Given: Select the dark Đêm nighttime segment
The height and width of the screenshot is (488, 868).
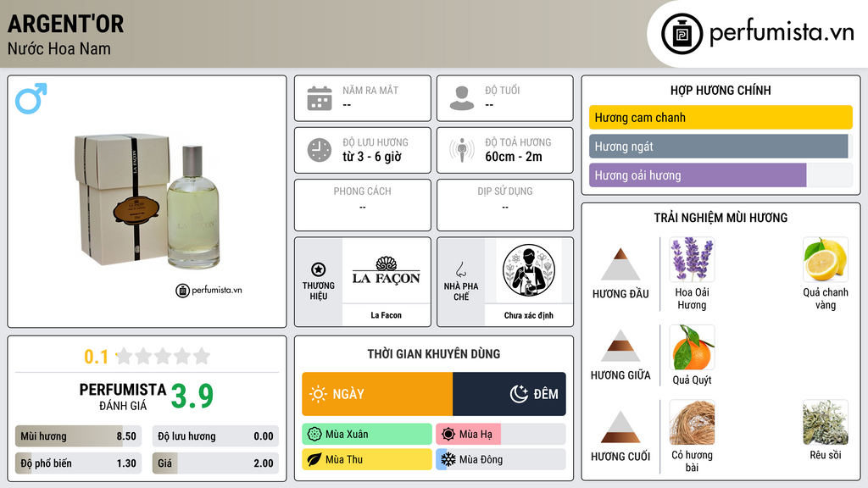Looking at the screenshot, I should tap(509, 394).
